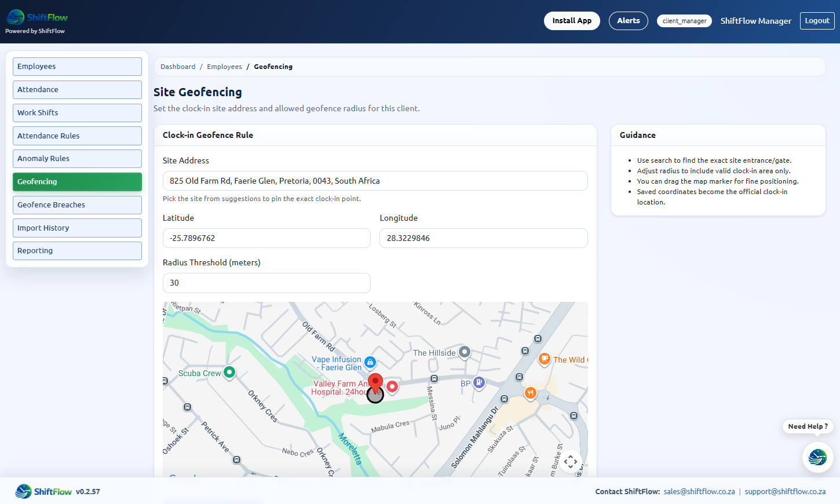Viewport: 840px width, 504px height.
Task: Toggle map fullscreen view icon
Action: pyautogui.click(x=571, y=462)
